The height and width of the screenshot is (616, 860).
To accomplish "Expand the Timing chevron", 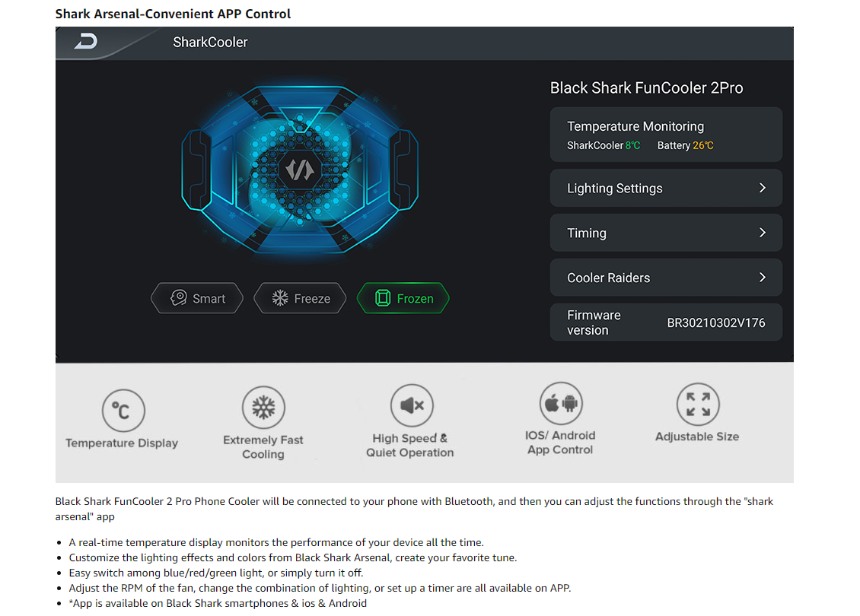I will coord(763,233).
